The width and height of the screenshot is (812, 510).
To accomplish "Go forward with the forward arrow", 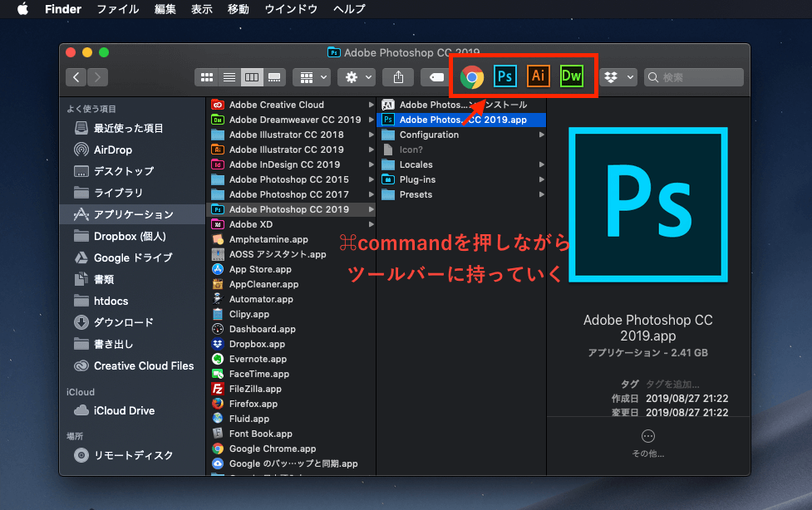I will [x=97, y=78].
